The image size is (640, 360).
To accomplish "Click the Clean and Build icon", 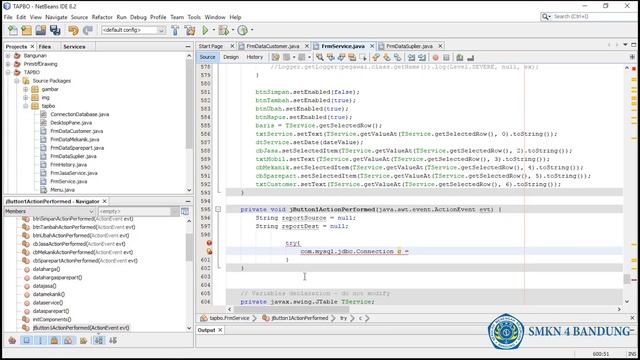I will click(x=190, y=30).
